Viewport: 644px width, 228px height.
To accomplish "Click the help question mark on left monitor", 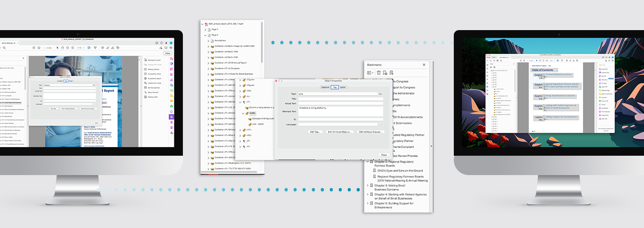I will click(x=161, y=43).
